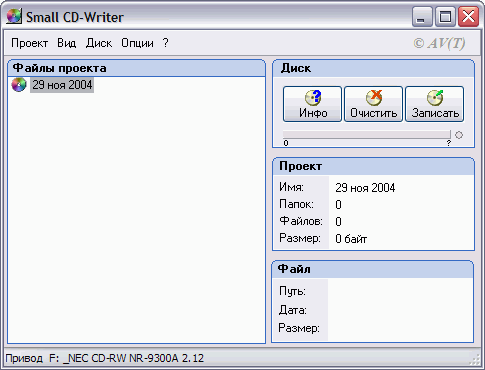Click the Привод F: drive status text
485x370 pixels.
click(104, 358)
